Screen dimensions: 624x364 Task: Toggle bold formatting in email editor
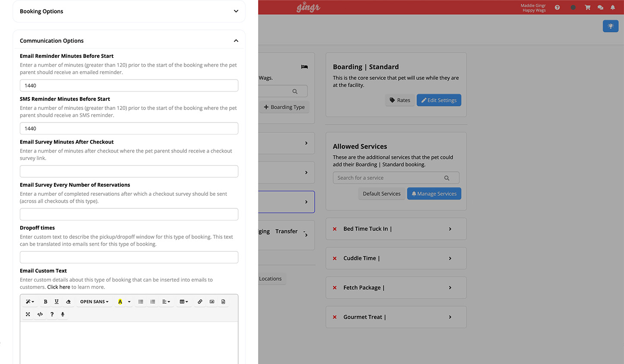coord(45,302)
